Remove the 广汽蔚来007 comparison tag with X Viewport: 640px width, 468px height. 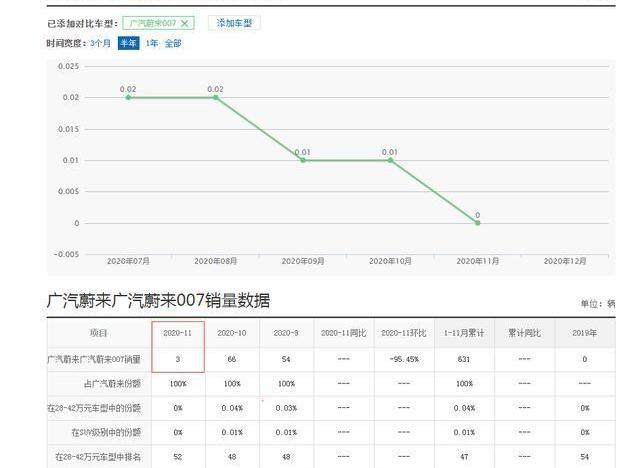(184, 23)
